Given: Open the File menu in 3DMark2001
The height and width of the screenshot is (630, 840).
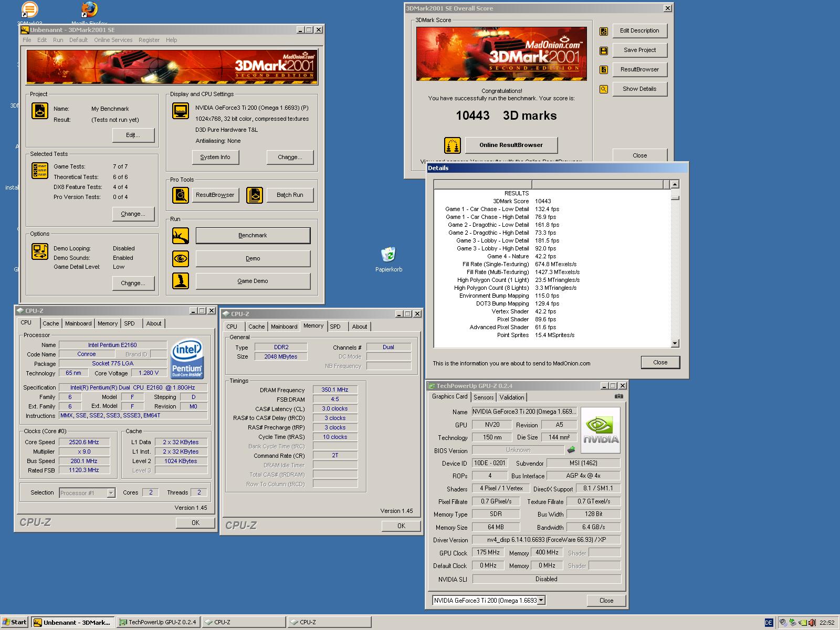Looking at the screenshot, I should pos(27,40).
